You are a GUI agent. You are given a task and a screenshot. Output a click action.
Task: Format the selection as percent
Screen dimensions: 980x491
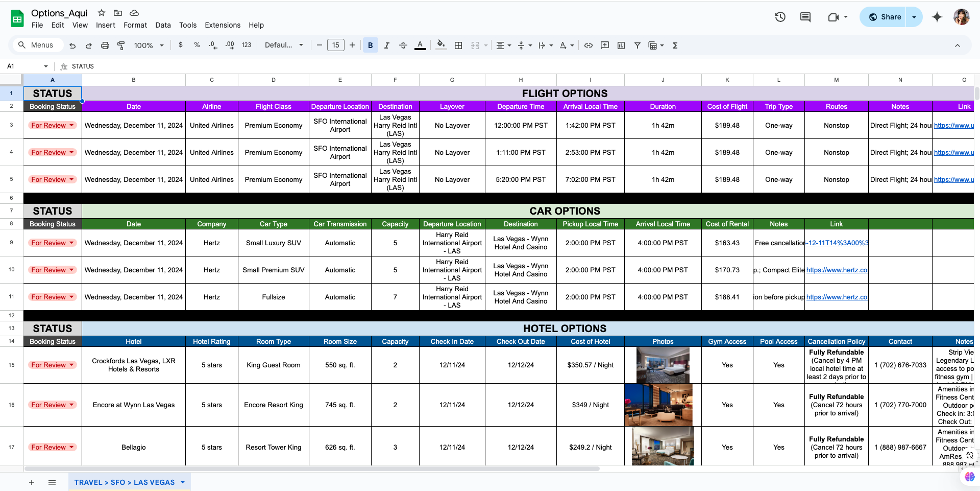point(197,45)
